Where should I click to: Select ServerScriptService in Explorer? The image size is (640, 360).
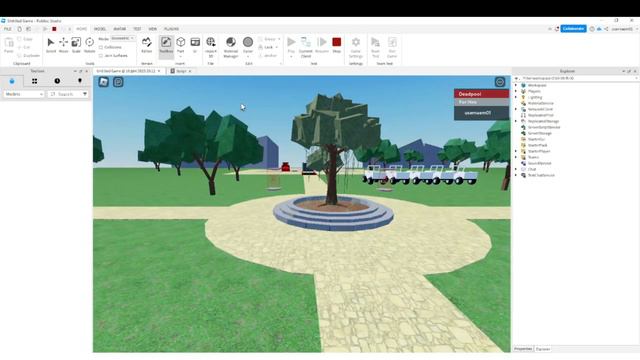click(544, 127)
